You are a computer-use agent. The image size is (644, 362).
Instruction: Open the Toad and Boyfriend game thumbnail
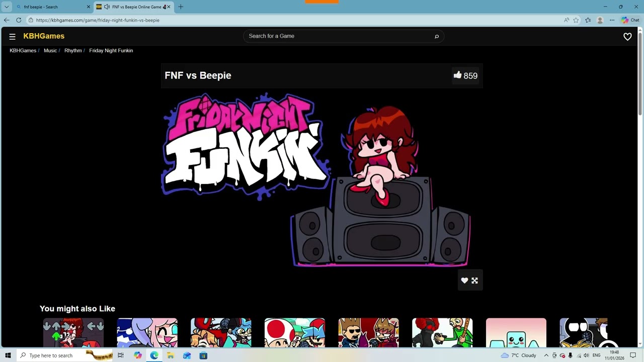tap(295, 332)
